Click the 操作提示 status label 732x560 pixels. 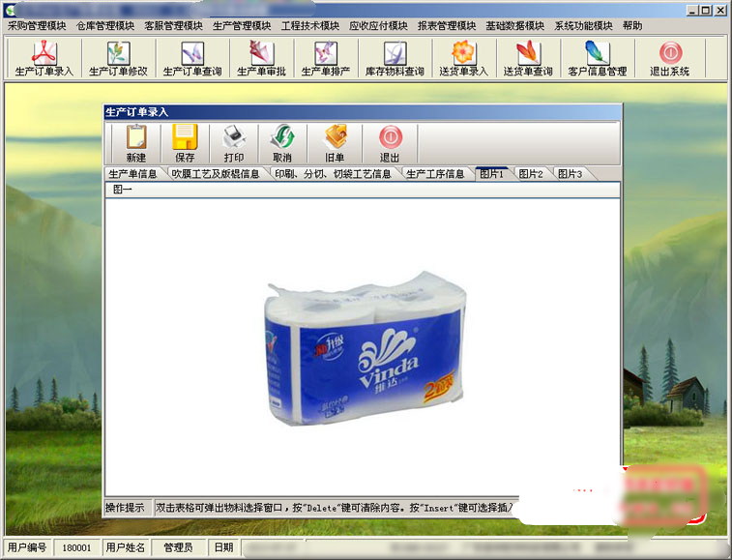[125, 507]
